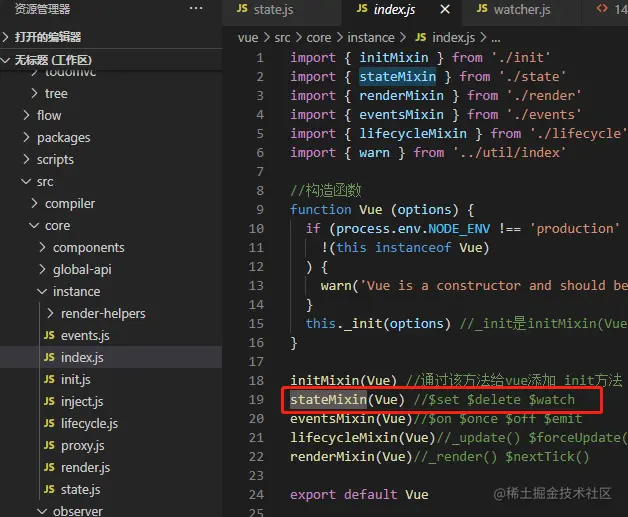Viewport: 628px width, 517px height.
Task: Click the '../util/index' import path string
Action: point(509,153)
